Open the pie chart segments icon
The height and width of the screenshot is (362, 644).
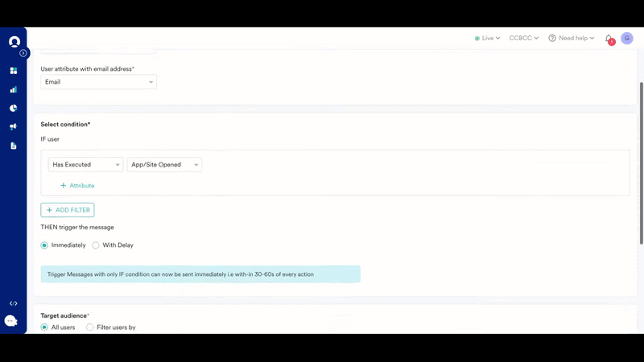(x=14, y=108)
